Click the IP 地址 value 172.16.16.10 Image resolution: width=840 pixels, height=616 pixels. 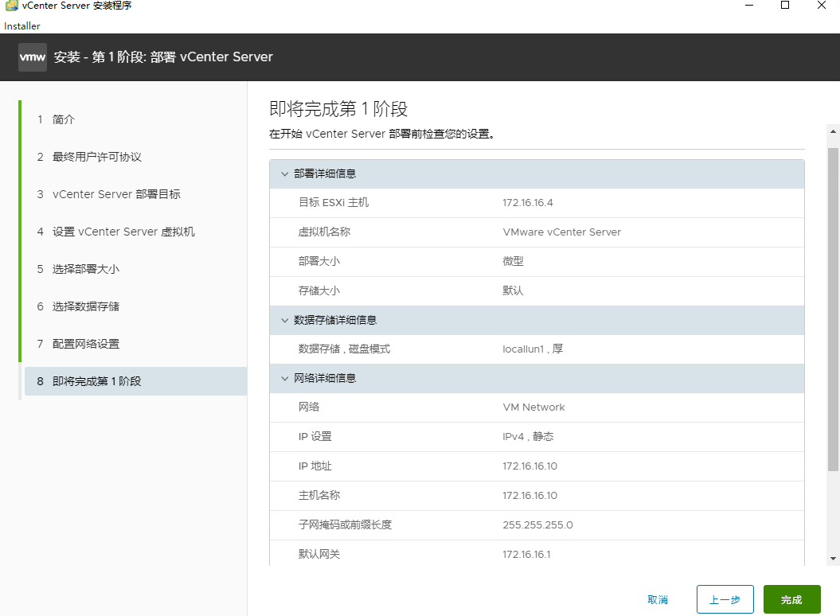click(529, 466)
